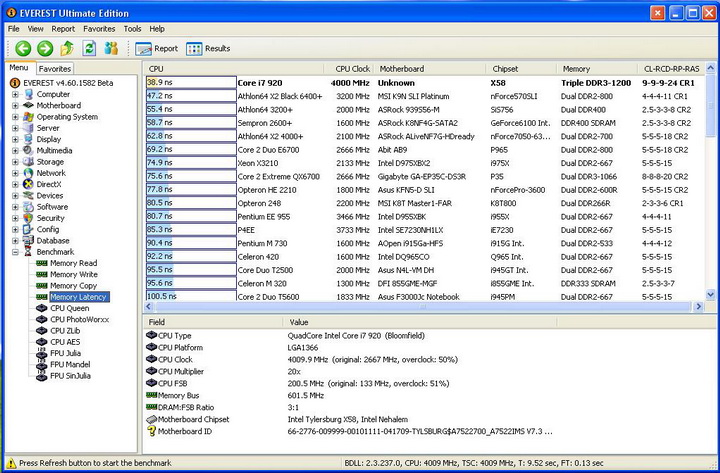Open the Memory Copy benchmark

(73, 286)
